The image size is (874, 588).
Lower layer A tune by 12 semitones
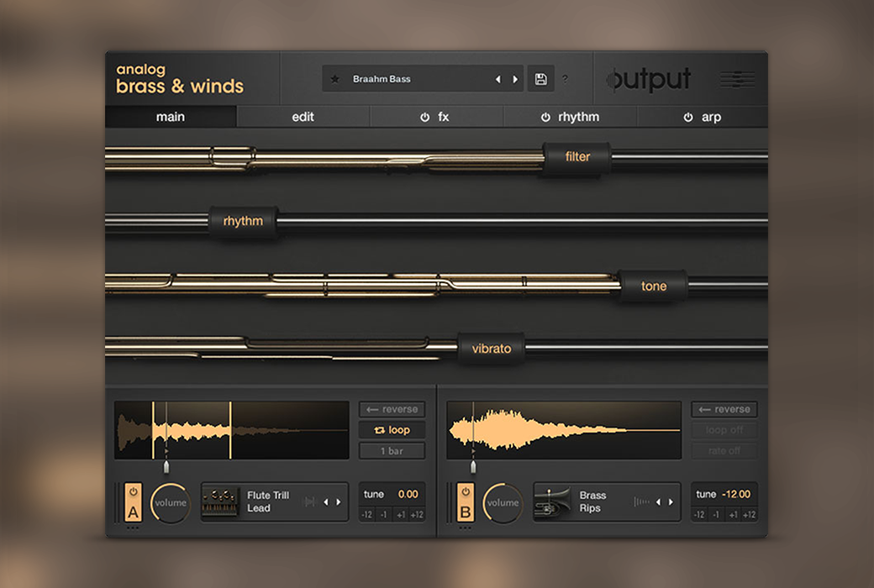[x=366, y=514]
